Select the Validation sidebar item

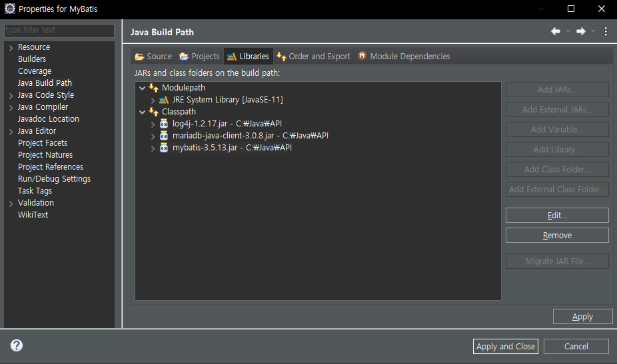click(36, 203)
